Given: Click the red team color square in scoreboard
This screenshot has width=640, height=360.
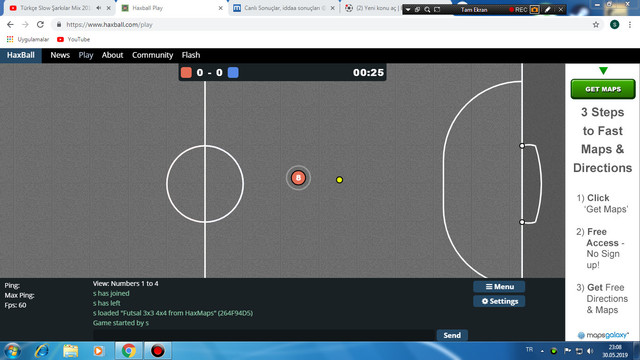Looking at the screenshot, I should tap(186, 73).
